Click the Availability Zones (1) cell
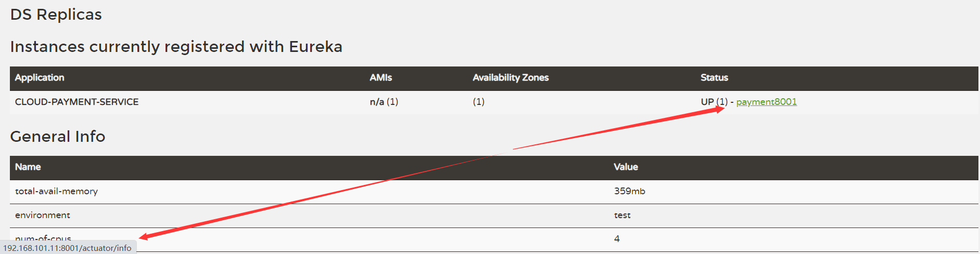 (478, 102)
